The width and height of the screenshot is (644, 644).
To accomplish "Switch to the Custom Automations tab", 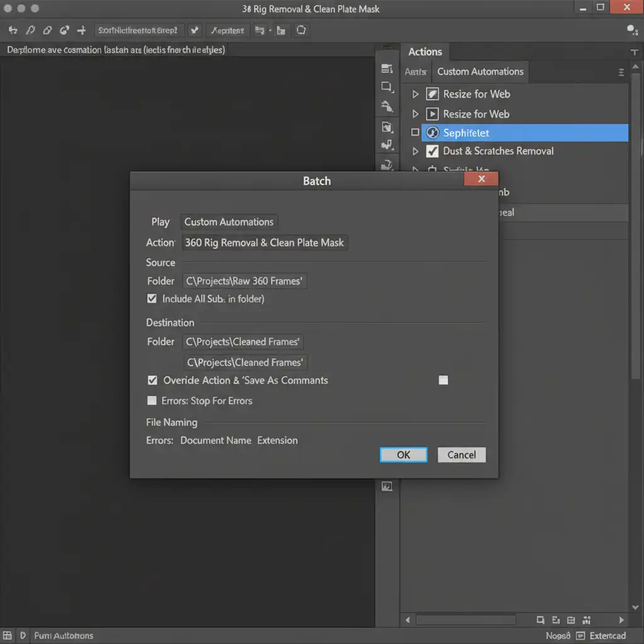I will [480, 72].
